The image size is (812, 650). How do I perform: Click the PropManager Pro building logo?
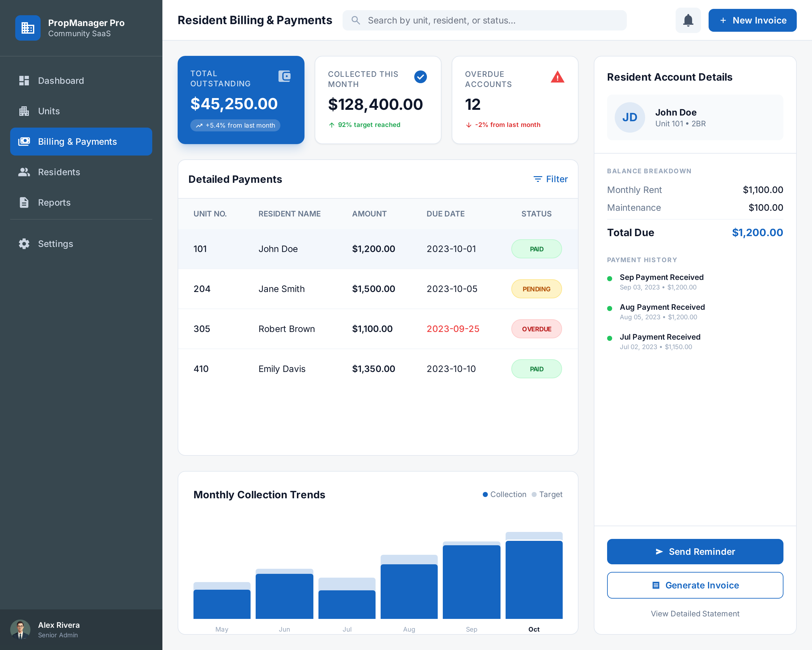pyautogui.click(x=28, y=28)
